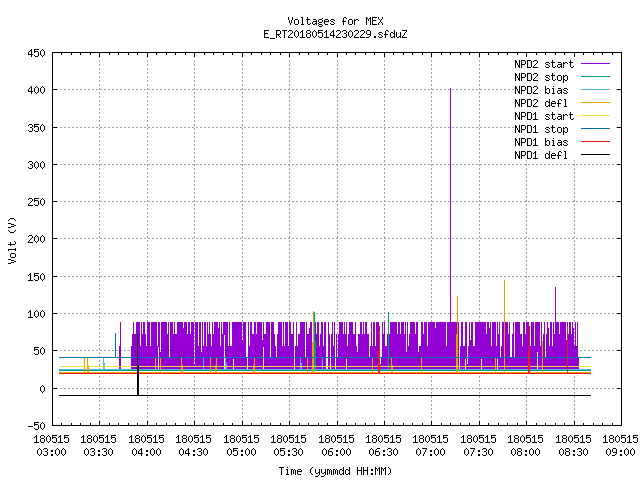Select the "NPD2 stop" legend label
Image resolution: width=640 pixels, height=480 pixels.
point(541,77)
